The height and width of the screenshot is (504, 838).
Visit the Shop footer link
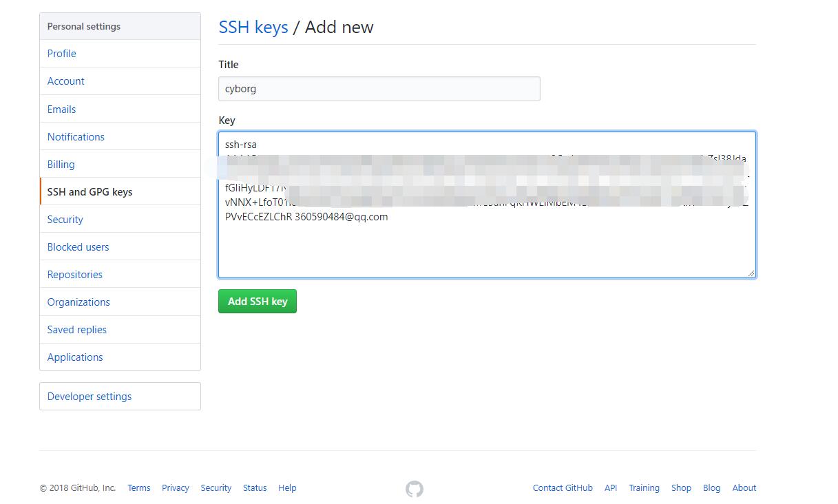pyautogui.click(x=681, y=487)
